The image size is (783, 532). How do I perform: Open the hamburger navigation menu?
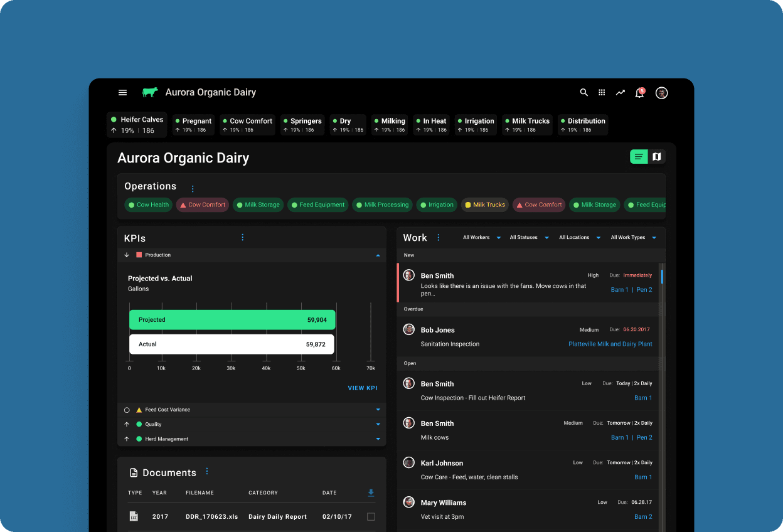tap(123, 92)
